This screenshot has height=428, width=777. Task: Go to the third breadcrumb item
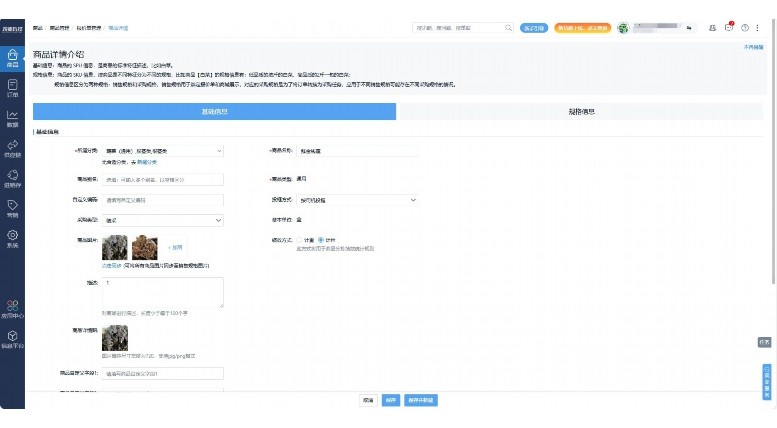pos(89,28)
